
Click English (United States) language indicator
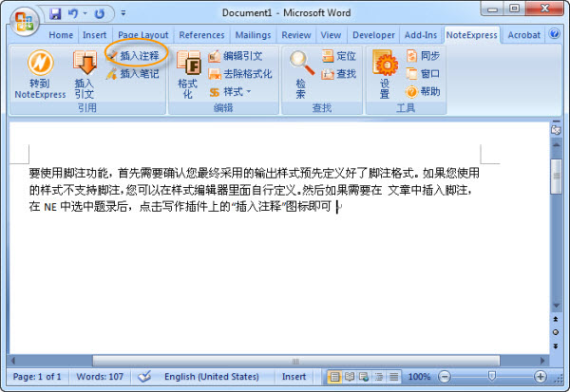point(212,377)
